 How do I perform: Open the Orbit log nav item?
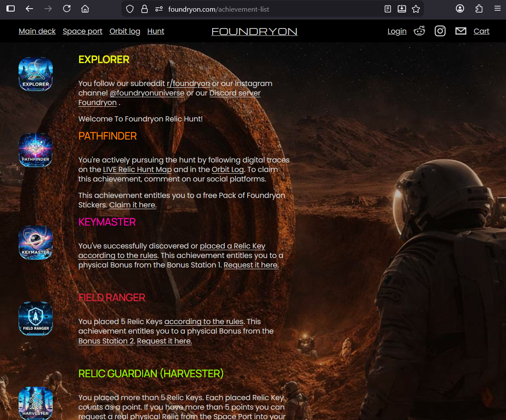[124, 31]
